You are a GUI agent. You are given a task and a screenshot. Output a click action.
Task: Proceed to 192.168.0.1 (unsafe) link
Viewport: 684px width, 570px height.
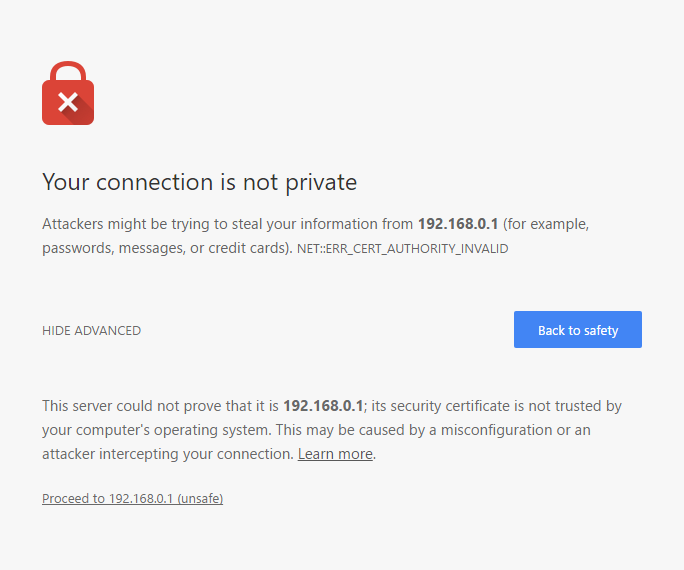click(132, 498)
